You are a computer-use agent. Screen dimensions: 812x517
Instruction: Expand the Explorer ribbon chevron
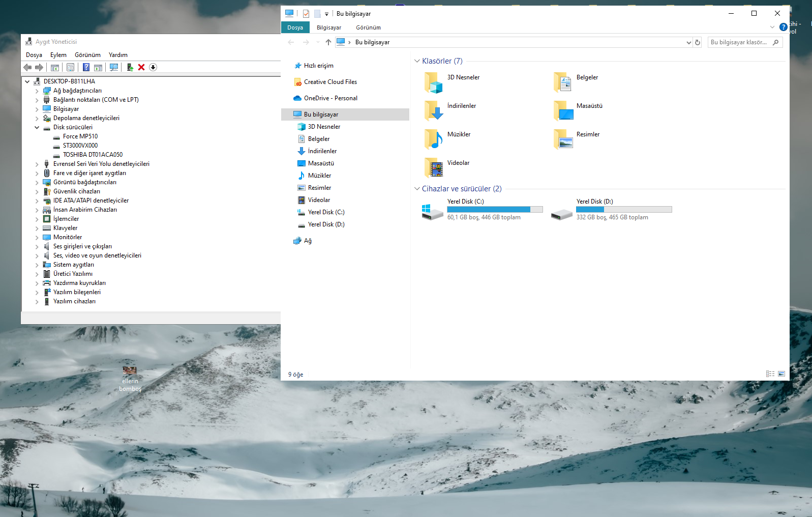tap(772, 27)
